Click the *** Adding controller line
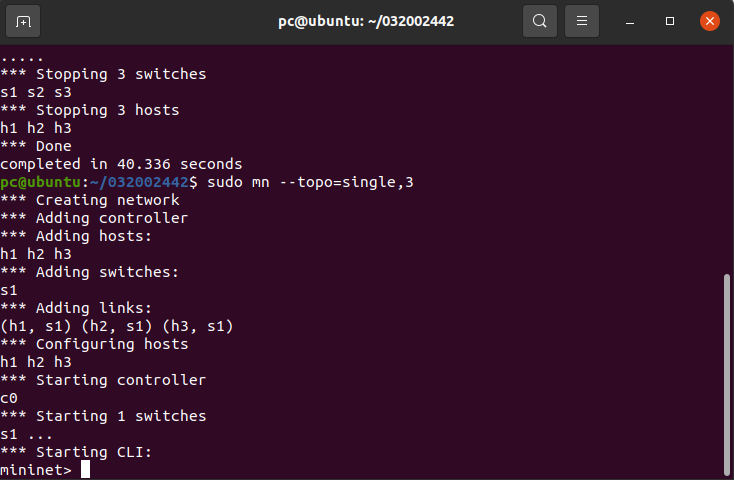 pyautogui.click(x=94, y=218)
